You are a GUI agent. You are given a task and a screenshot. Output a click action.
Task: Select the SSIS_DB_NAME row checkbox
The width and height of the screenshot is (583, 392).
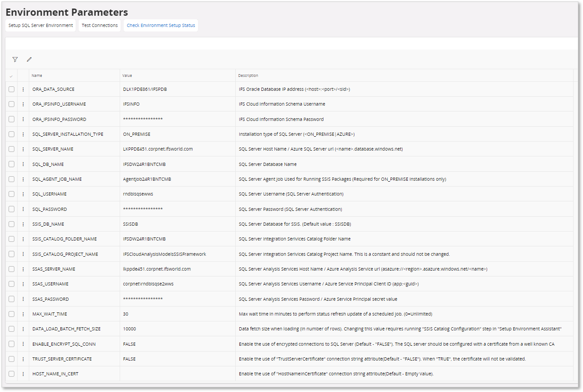[11, 224]
